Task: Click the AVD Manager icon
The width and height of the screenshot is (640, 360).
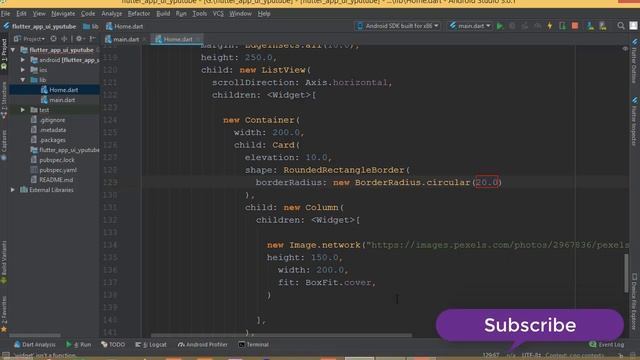Action: pyautogui.click(x=590, y=26)
